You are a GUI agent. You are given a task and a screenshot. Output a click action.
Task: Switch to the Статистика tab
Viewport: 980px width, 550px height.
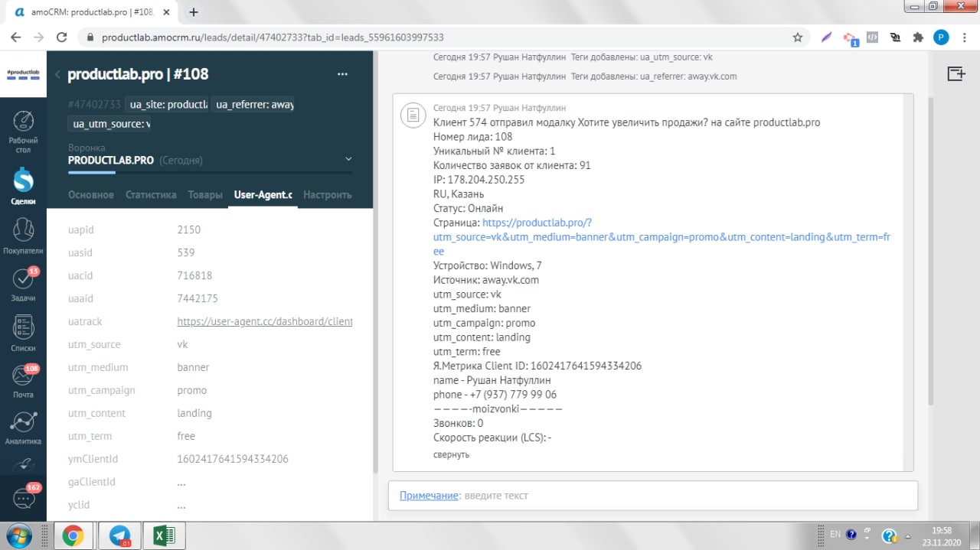151,195
